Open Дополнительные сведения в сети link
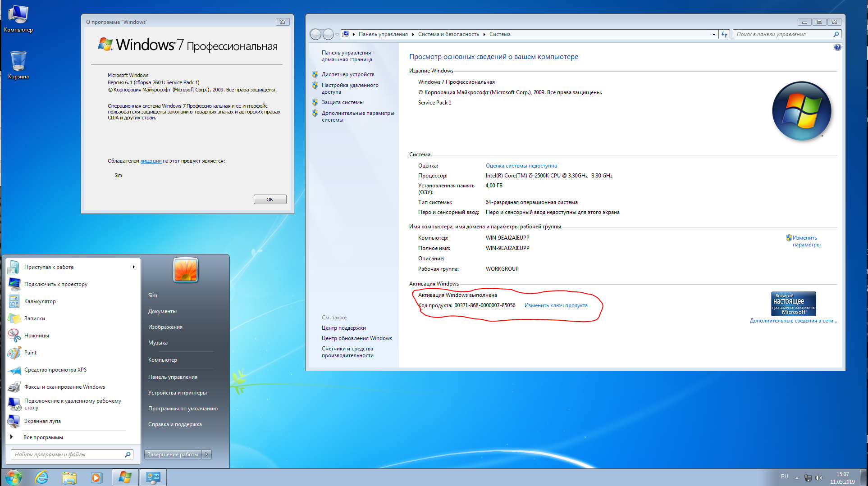The image size is (868, 486). pyautogui.click(x=794, y=321)
